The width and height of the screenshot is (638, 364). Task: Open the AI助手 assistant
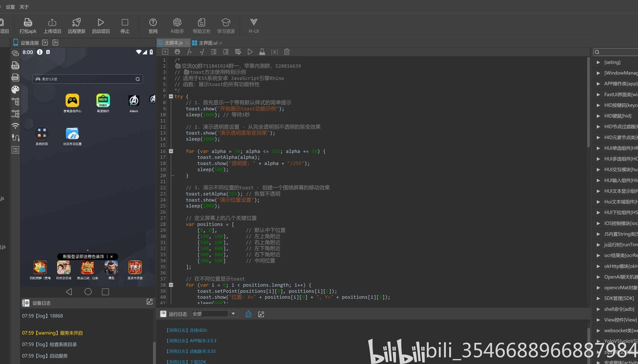tap(177, 26)
